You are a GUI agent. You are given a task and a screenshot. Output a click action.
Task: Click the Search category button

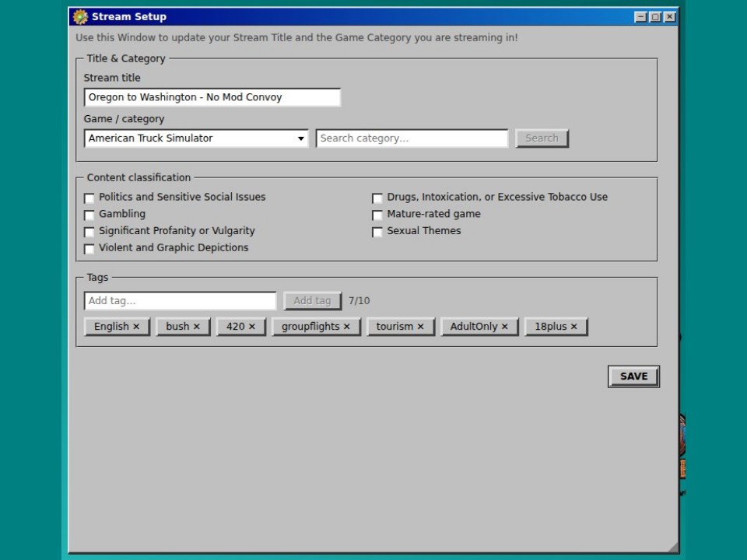pyautogui.click(x=542, y=138)
